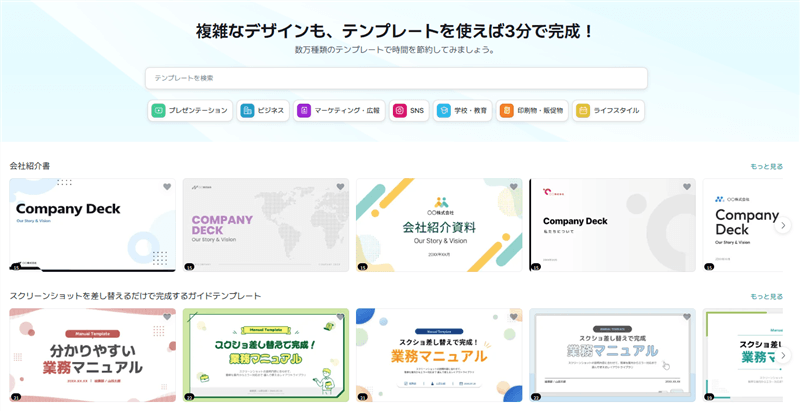Viewport: 800px width, 411px height.
Task: Click もっと見る for 会社紹介書
Action: tap(766, 166)
